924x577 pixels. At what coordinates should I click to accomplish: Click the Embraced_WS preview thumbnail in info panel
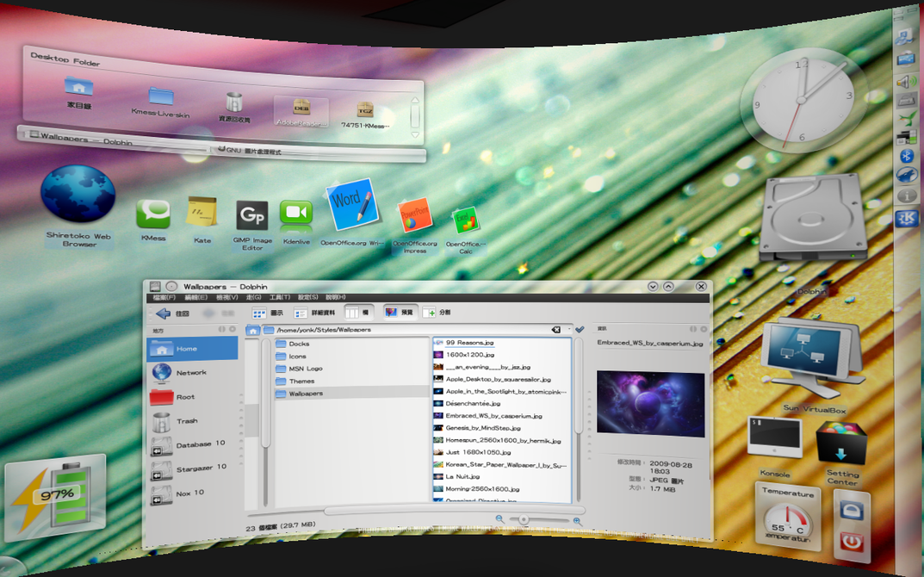pos(650,404)
